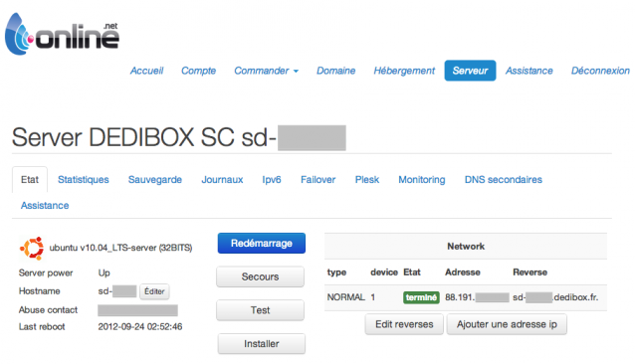Switch to the Failover tab
This screenshot has height=364, width=635.
point(317,180)
